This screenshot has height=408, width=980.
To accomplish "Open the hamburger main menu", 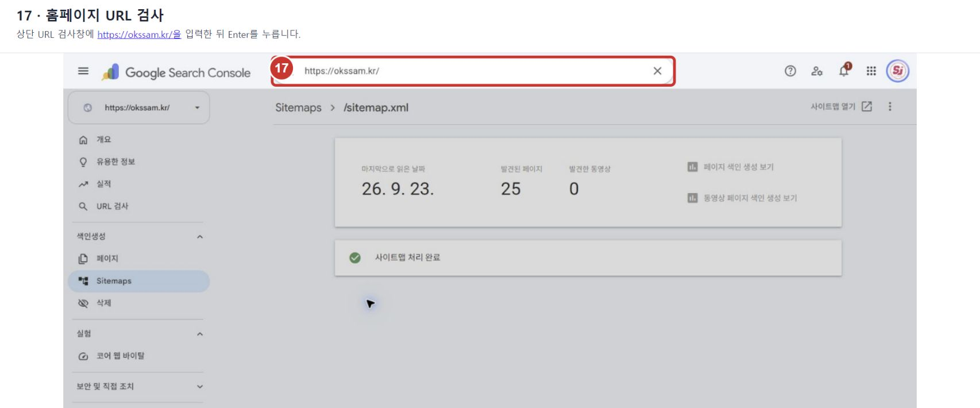I will click(83, 71).
